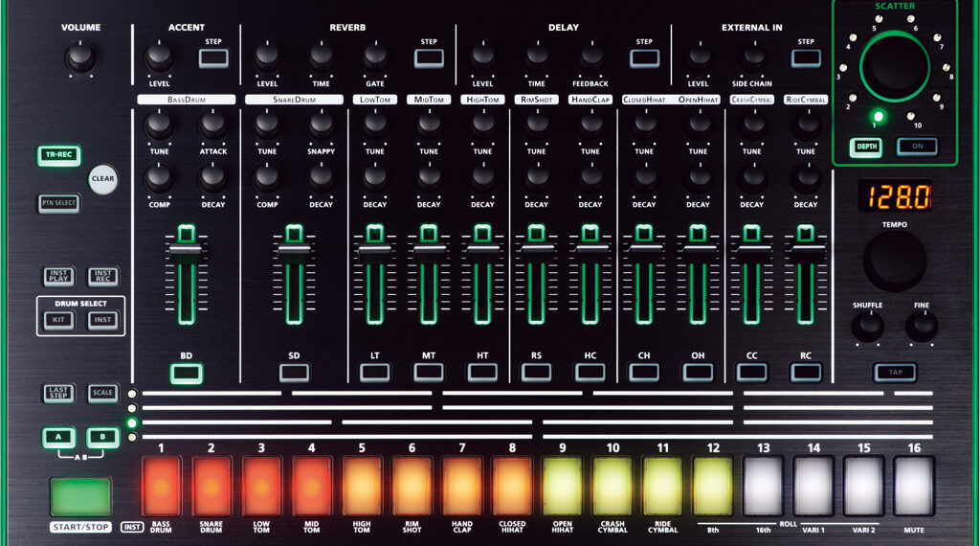Tap step pad 1 Bass Drum

pos(161,486)
